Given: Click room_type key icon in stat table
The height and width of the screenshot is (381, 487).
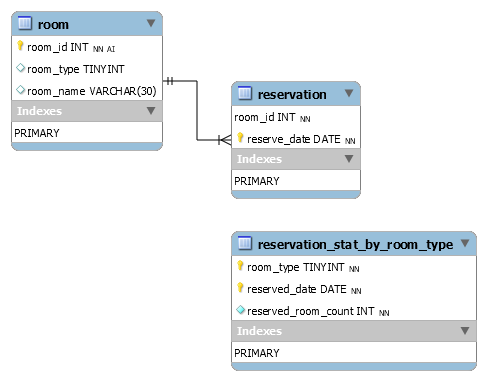Looking at the screenshot, I should click(x=240, y=266).
